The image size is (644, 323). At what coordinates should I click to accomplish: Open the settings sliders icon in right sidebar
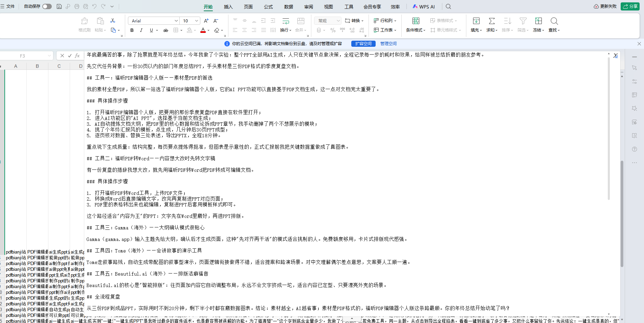click(635, 81)
